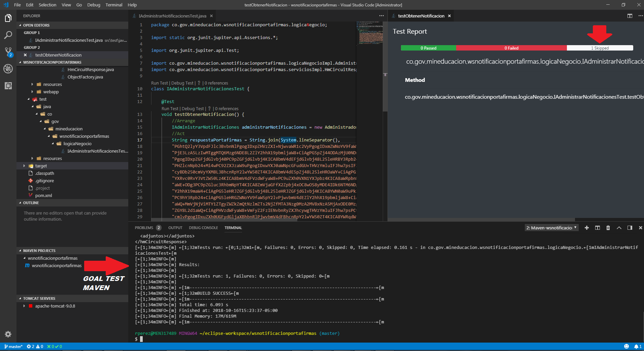Create a new terminal with the plus icon

pos(587,228)
